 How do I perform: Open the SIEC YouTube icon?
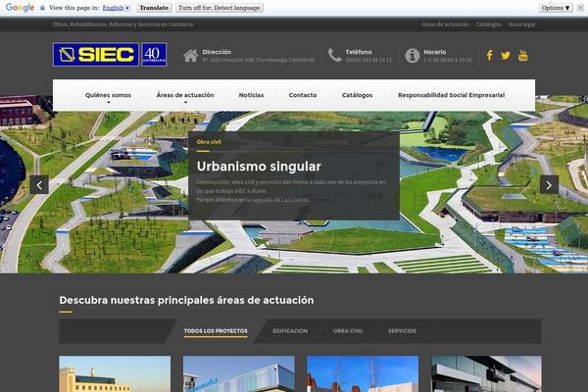[522, 56]
